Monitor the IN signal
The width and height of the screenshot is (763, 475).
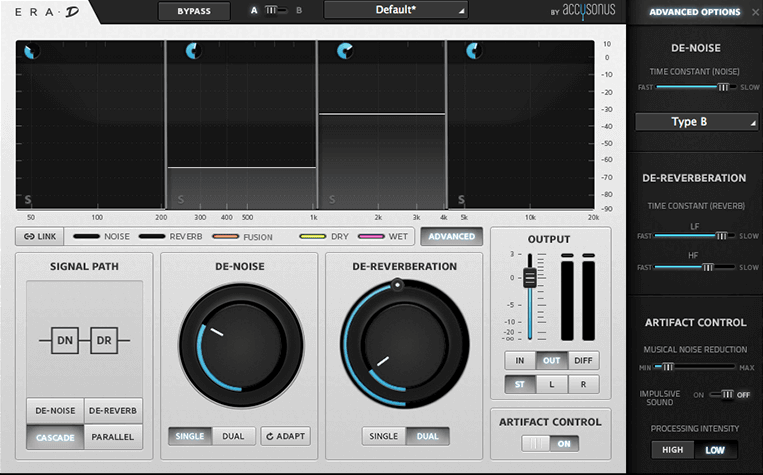pos(520,361)
